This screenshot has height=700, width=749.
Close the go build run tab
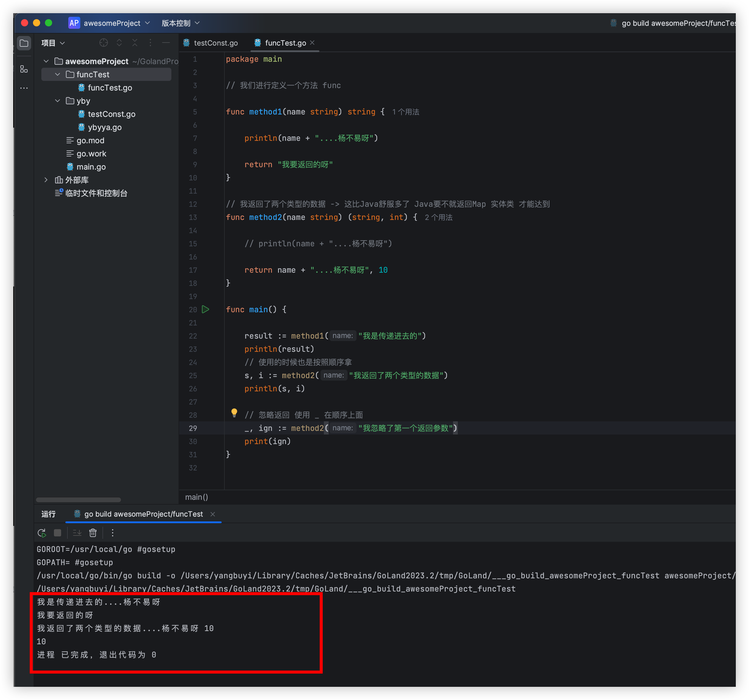(x=212, y=514)
